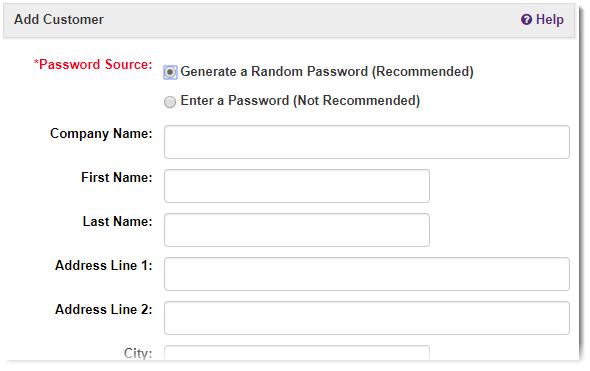Click the Last Name label
590x371 pixels.
coord(117,222)
